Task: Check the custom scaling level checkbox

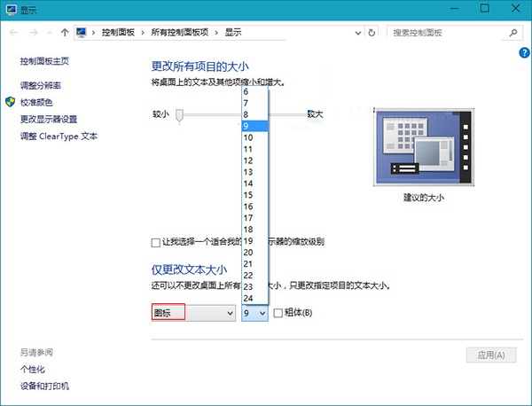Action: 157,243
